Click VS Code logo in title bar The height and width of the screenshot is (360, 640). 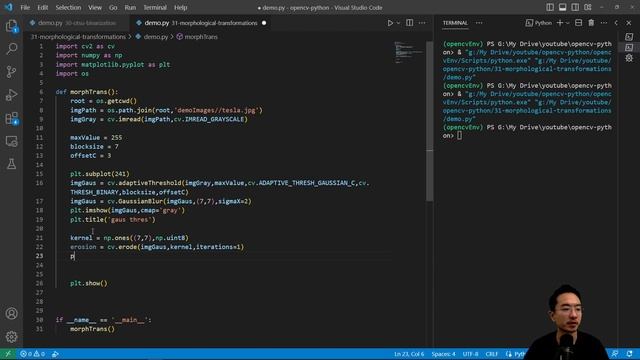[9, 7]
